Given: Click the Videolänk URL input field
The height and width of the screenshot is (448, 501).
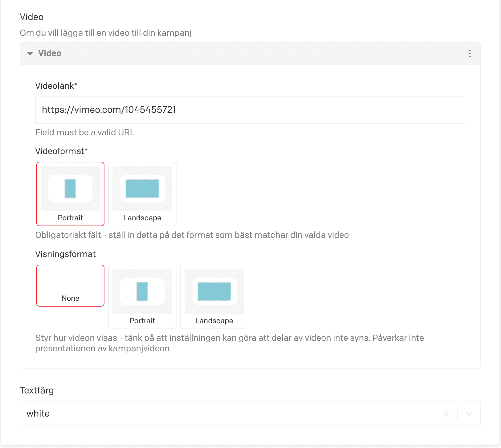Looking at the screenshot, I should click(x=250, y=110).
